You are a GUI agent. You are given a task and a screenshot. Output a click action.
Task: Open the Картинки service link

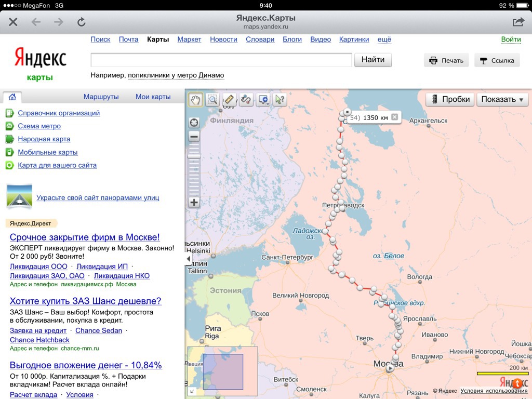pos(354,39)
